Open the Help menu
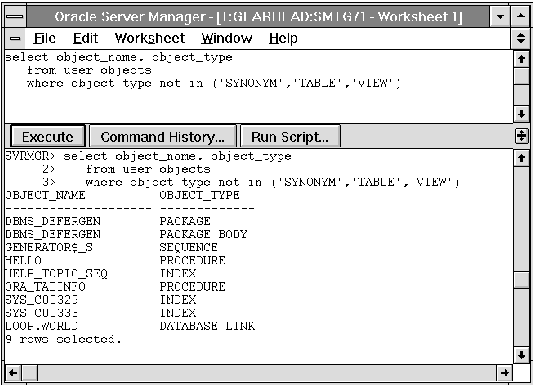Screen dimensions: 536x388 pos(283,38)
